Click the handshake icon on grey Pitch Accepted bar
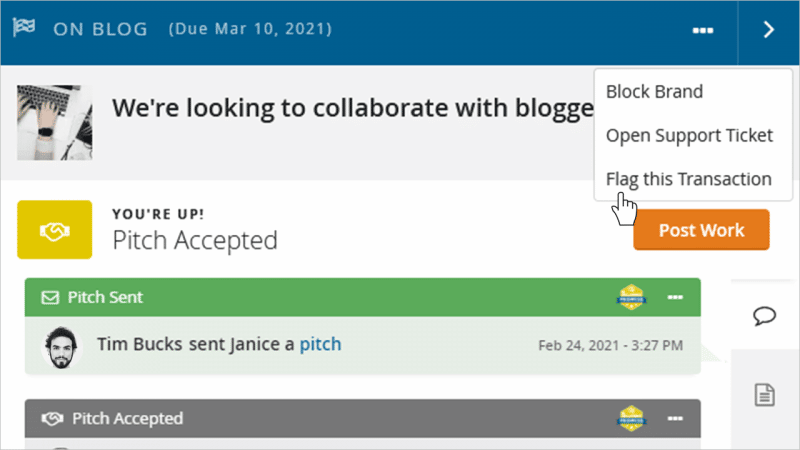The height and width of the screenshot is (450, 800). pos(50,418)
